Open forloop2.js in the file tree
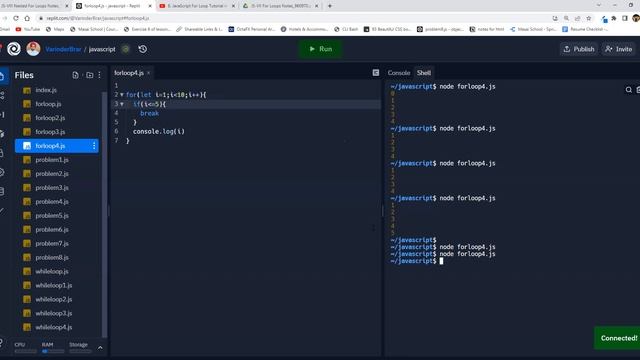The width and height of the screenshot is (640, 360). [57, 118]
